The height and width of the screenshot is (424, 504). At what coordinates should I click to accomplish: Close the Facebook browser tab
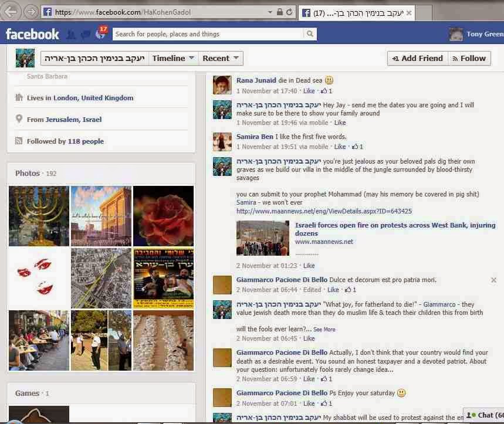[409, 13]
